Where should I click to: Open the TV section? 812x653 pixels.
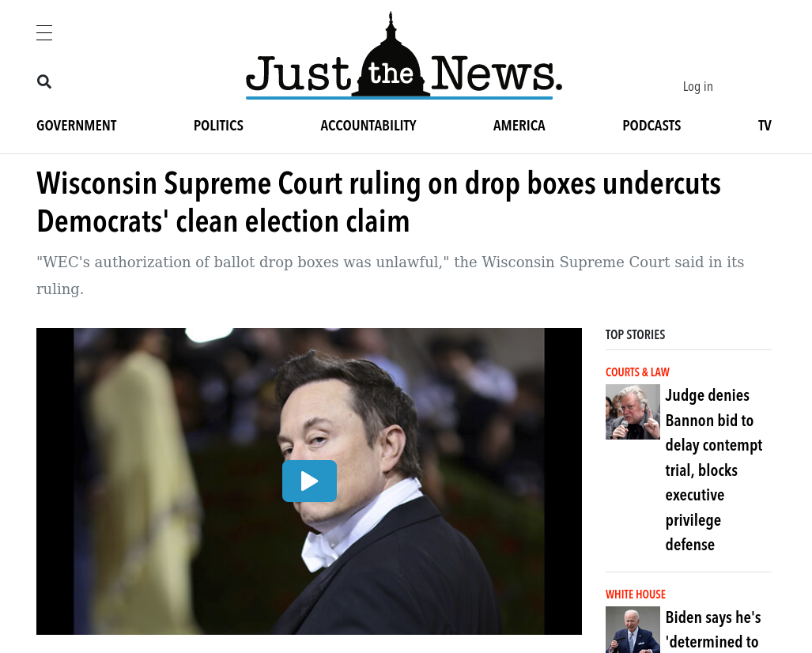765,126
